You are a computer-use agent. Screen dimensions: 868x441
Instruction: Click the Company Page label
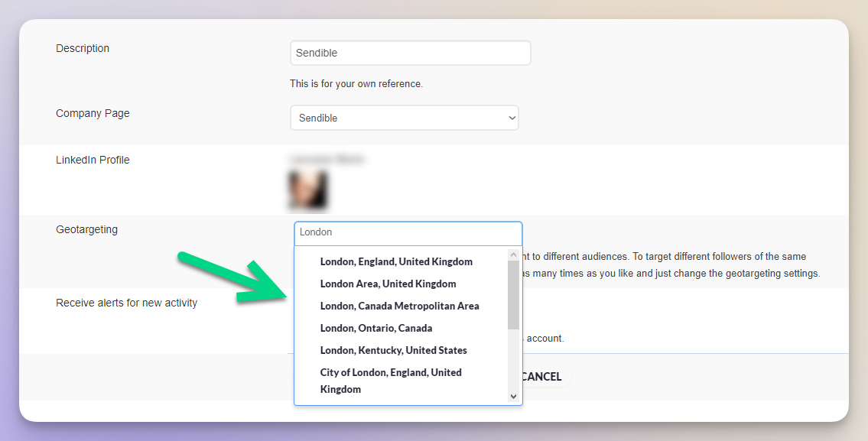coord(93,113)
